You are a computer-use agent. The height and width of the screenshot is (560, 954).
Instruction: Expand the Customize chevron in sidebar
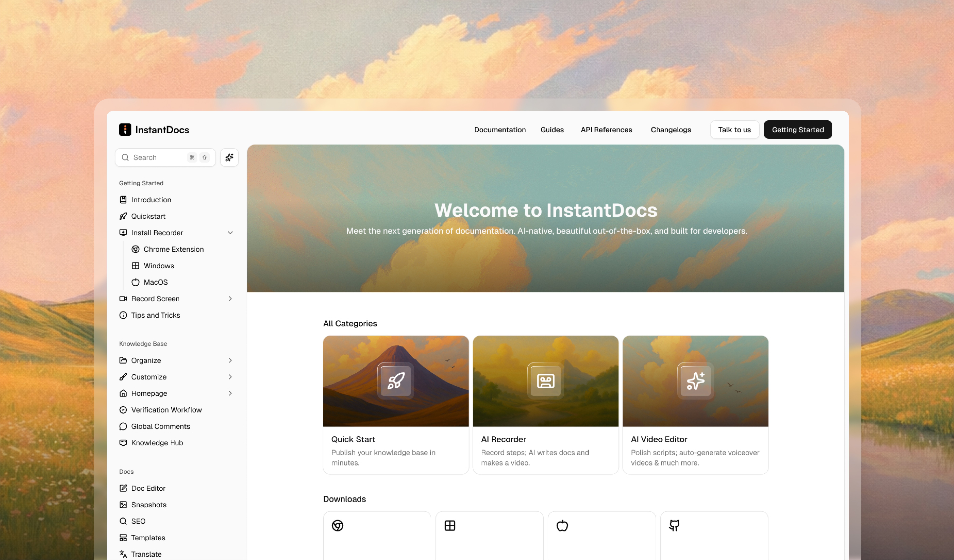pos(230,377)
